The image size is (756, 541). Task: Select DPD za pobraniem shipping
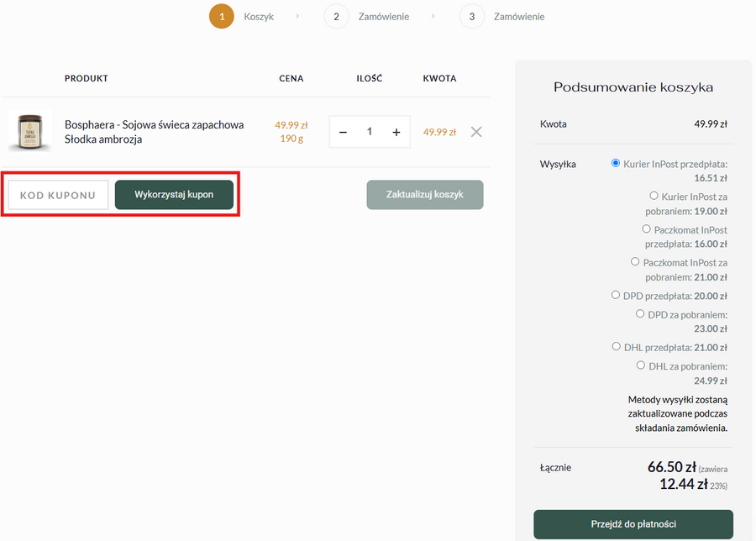coord(641,314)
